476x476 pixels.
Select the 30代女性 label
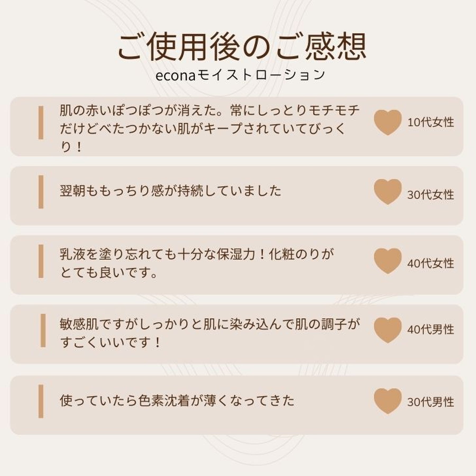(x=431, y=195)
